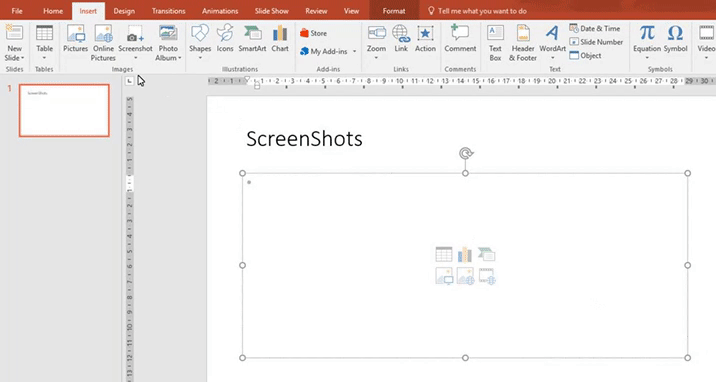
Task: Expand the Screenshot dropdown arrow
Action: tap(136, 58)
